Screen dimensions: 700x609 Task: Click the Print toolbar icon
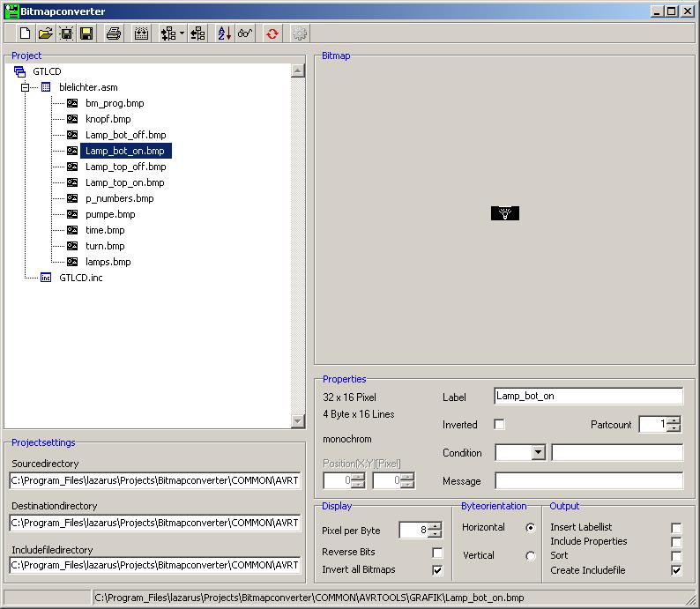coord(114,33)
